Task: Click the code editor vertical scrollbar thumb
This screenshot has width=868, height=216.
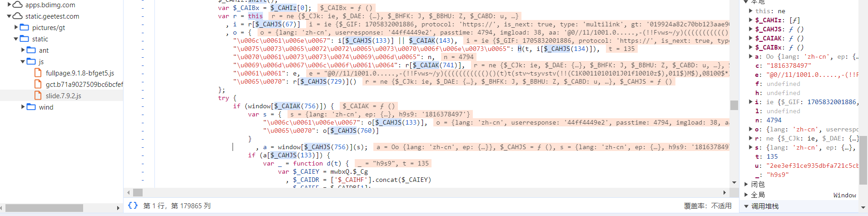Action: [x=734, y=105]
